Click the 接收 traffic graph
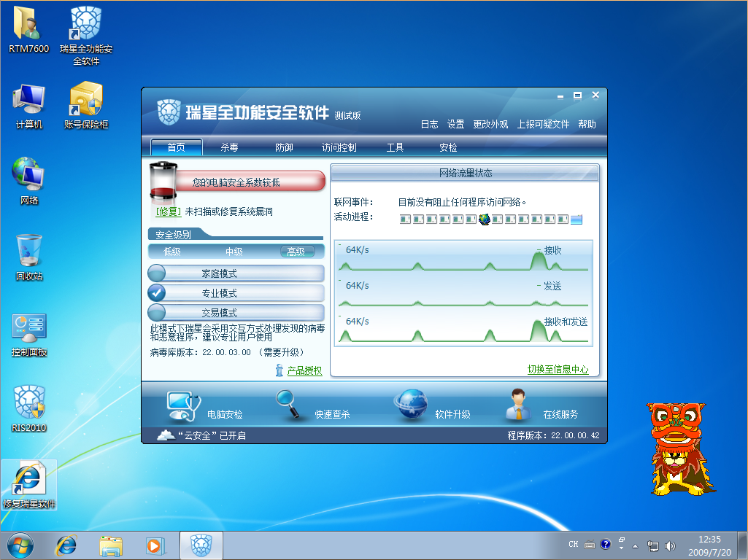 [463, 257]
